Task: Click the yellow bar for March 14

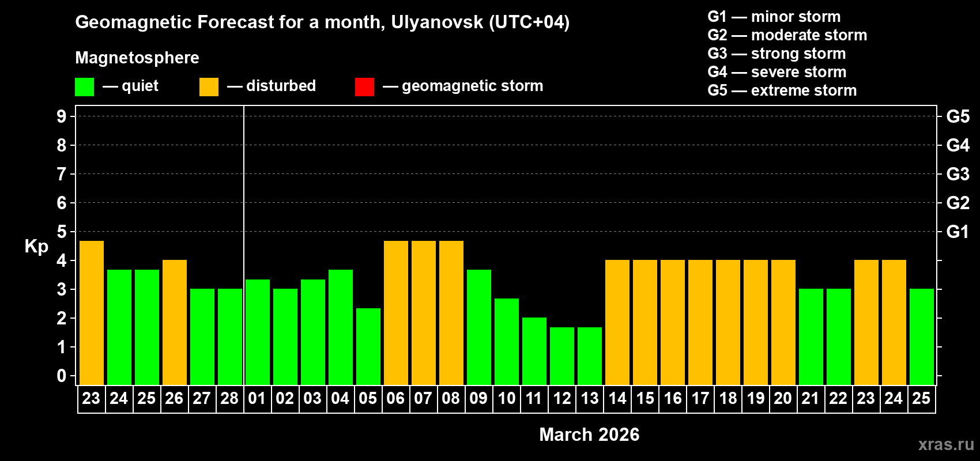Action: (x=617, y=323)
